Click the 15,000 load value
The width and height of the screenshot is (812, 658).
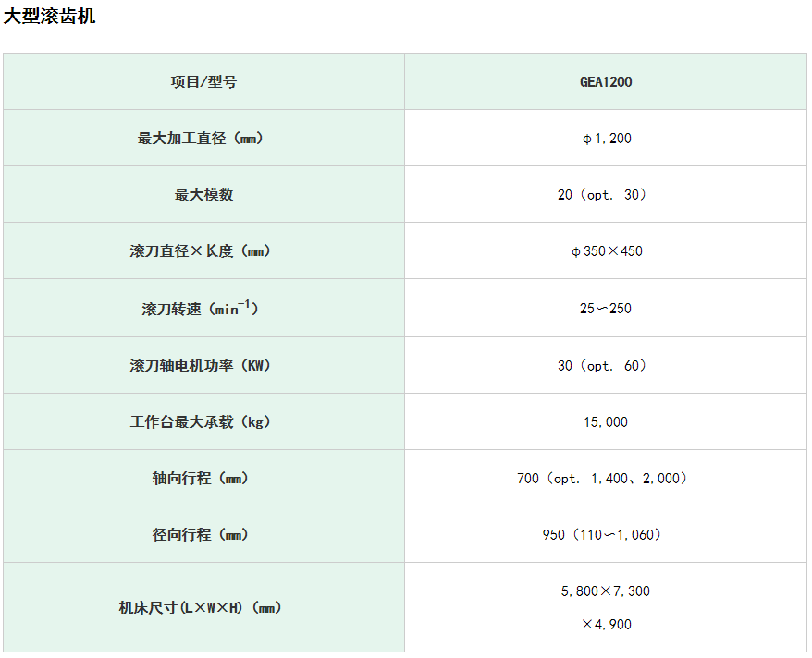coord(606,422)
